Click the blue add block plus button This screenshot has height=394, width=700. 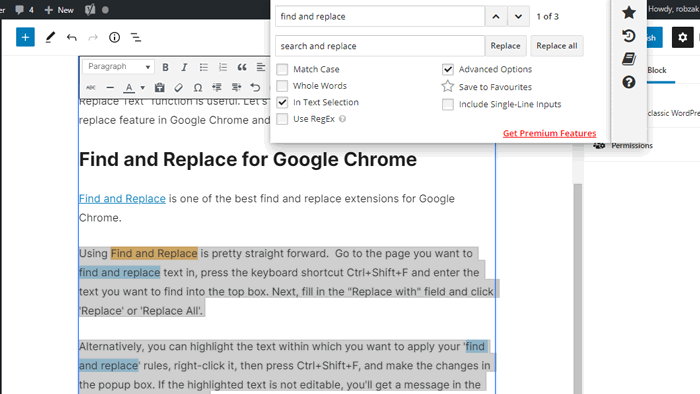coord(25,37)
